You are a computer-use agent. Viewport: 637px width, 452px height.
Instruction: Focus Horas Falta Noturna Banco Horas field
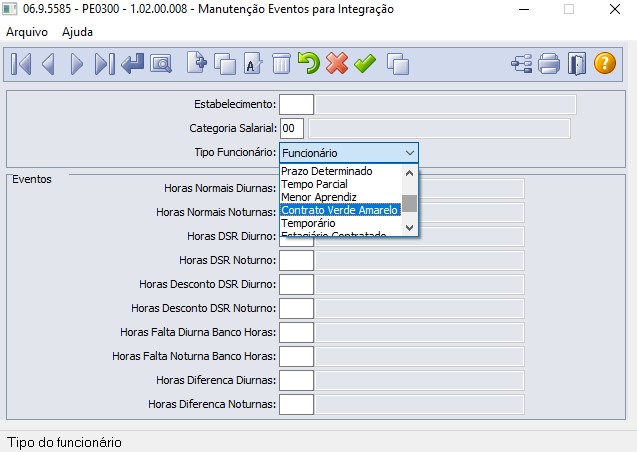pyautogui.click(x=296, y=356)
